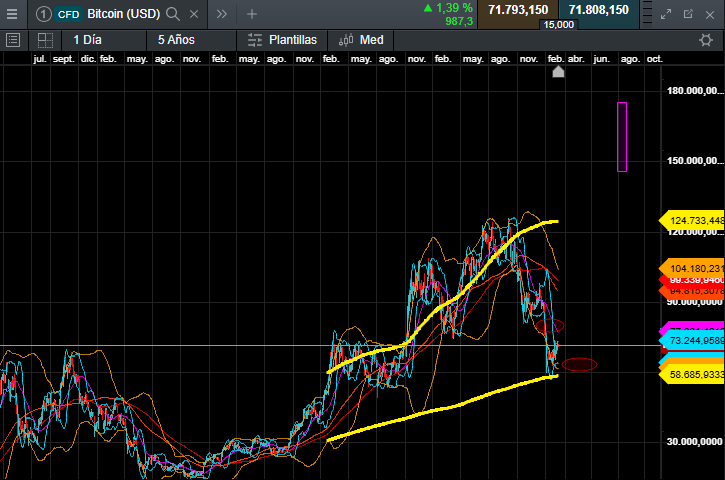The image size is (725, 480).
Task: Add a new chart with plus icon
Action: 252,14
